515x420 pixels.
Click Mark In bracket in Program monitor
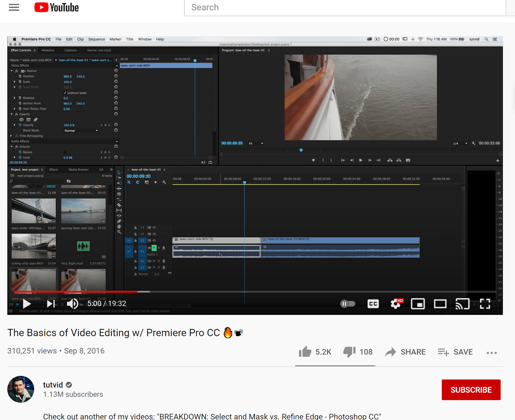coord(323,160)
